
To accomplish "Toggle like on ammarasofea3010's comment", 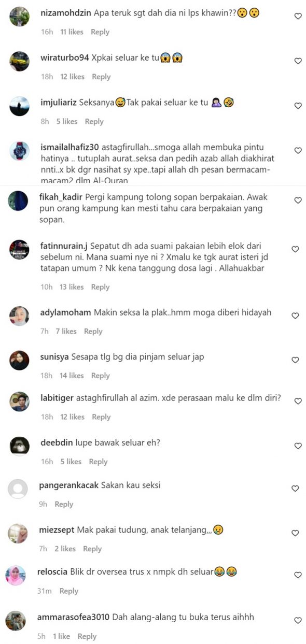I will click(x=298, y=621).
